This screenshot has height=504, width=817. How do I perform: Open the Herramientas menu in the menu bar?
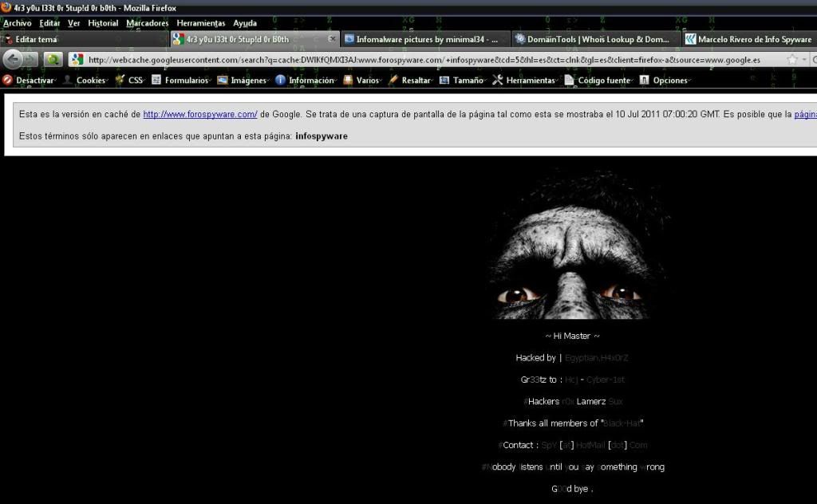200,23
